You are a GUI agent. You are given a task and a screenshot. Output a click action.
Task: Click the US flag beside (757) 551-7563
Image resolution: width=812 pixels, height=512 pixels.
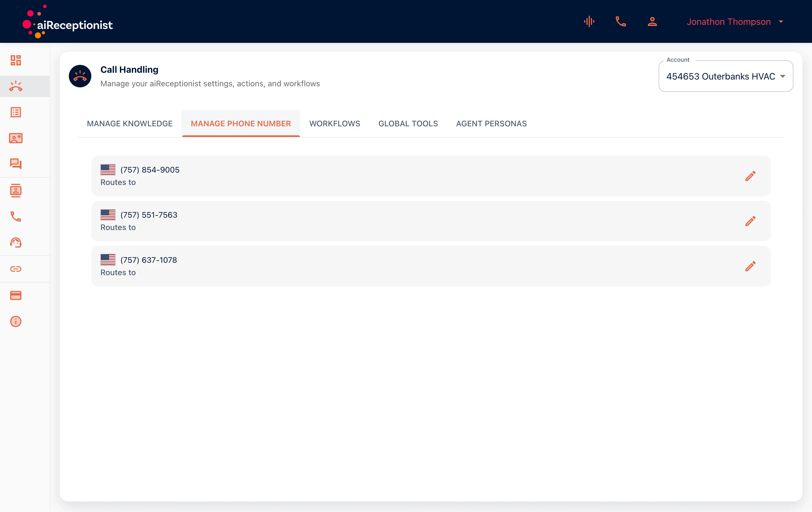click(x=108, y=215)
